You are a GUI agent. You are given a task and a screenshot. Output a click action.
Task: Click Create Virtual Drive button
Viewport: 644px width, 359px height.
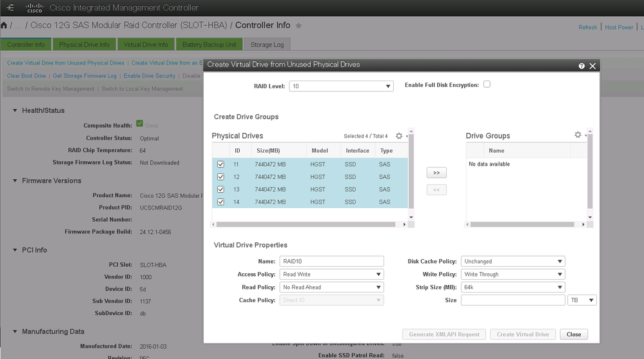point(523,335)
